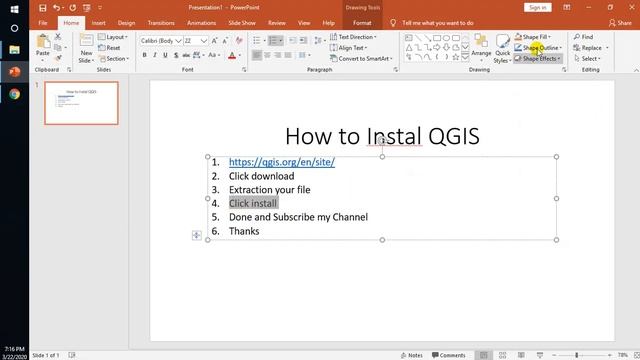Switch to the Design tab
640x360 pixels.
[126, 23]
